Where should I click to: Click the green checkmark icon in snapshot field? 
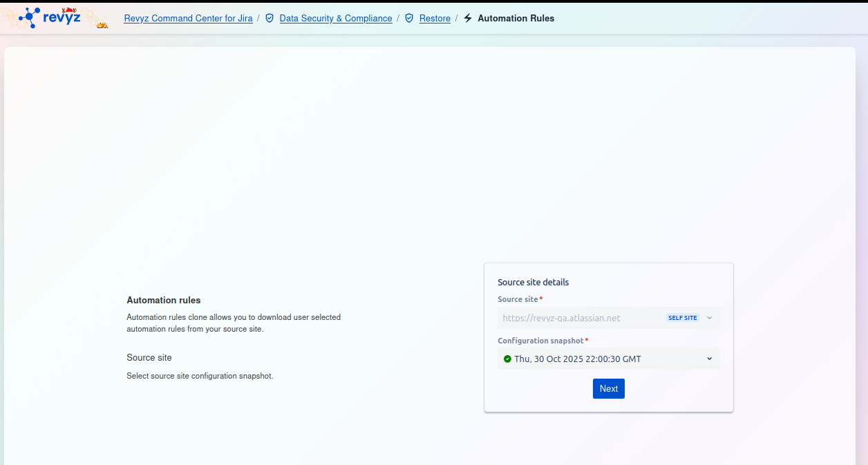click(507, 359)
